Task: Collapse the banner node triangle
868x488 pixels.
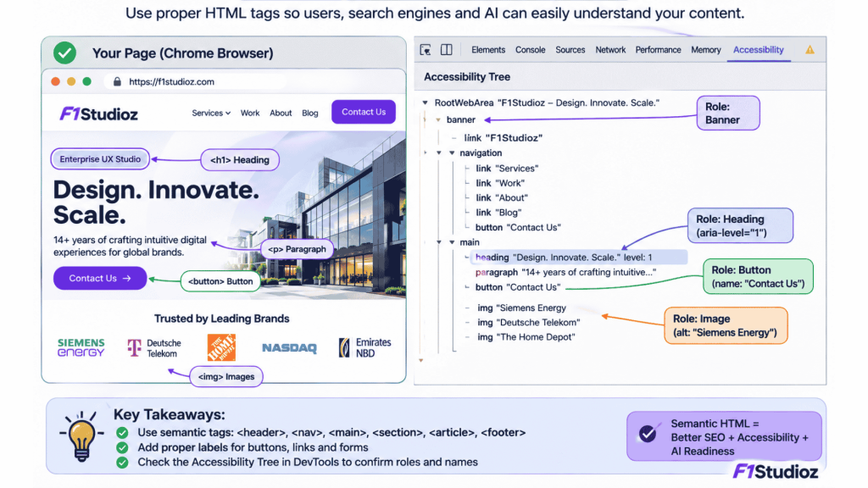Action: [438, 120]
